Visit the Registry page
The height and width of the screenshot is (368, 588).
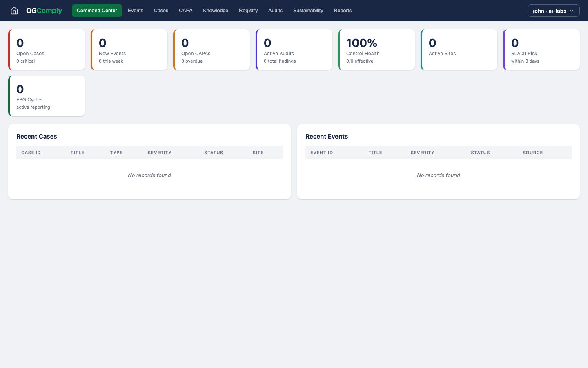click(248, 11)
